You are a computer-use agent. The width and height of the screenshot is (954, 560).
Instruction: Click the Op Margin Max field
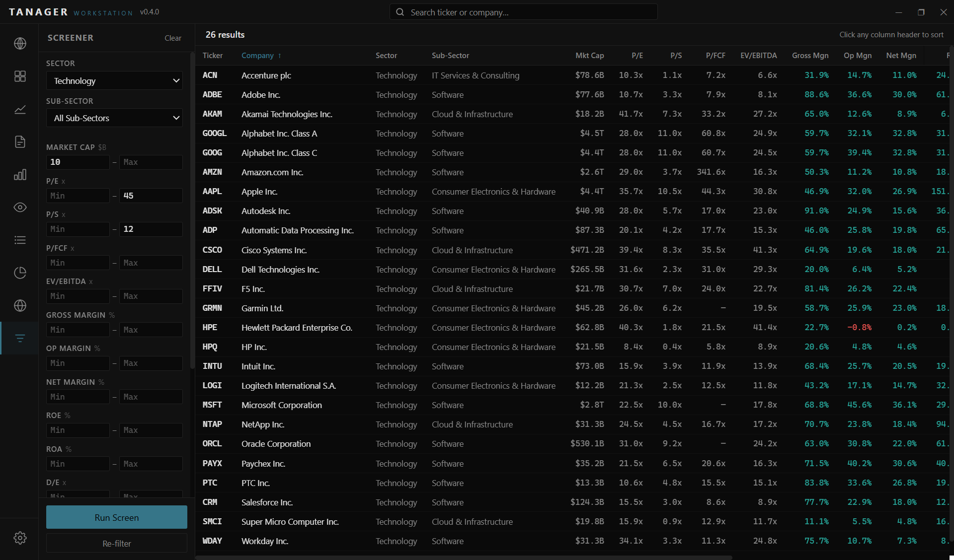(151, 363)
